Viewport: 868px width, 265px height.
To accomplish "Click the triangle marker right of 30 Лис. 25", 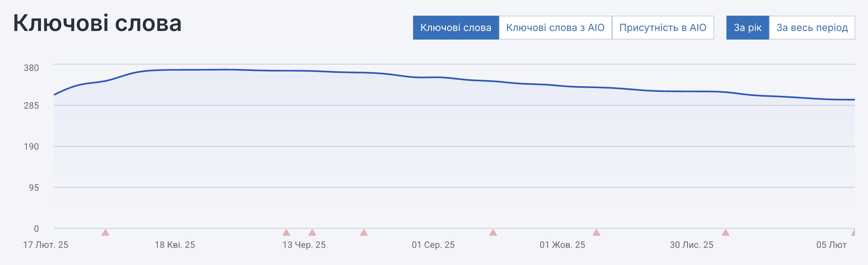I will tap(726, 233).
